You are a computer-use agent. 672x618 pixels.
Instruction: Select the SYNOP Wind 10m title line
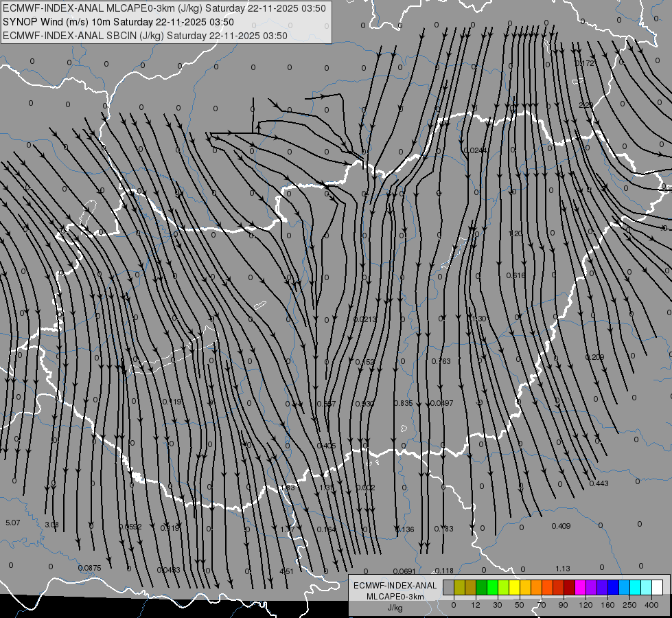tap(118, 22)
